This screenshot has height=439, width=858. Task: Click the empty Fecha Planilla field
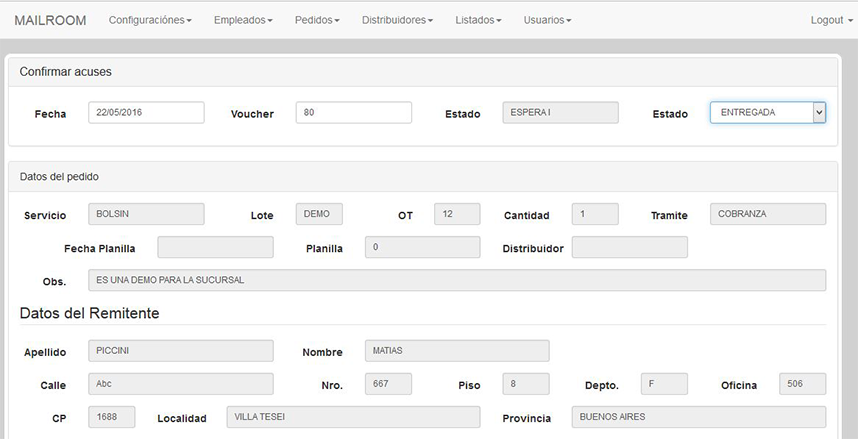[x=215, y=247]
